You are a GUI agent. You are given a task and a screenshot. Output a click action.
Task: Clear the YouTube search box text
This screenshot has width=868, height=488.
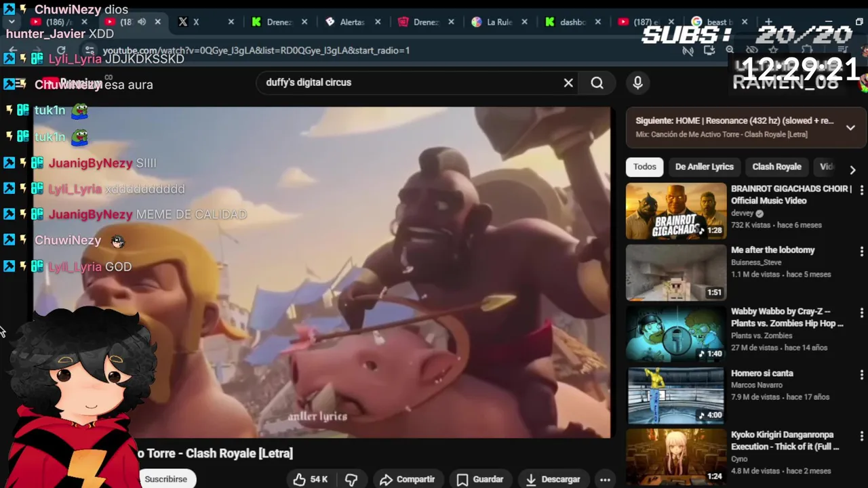point(568,83)
